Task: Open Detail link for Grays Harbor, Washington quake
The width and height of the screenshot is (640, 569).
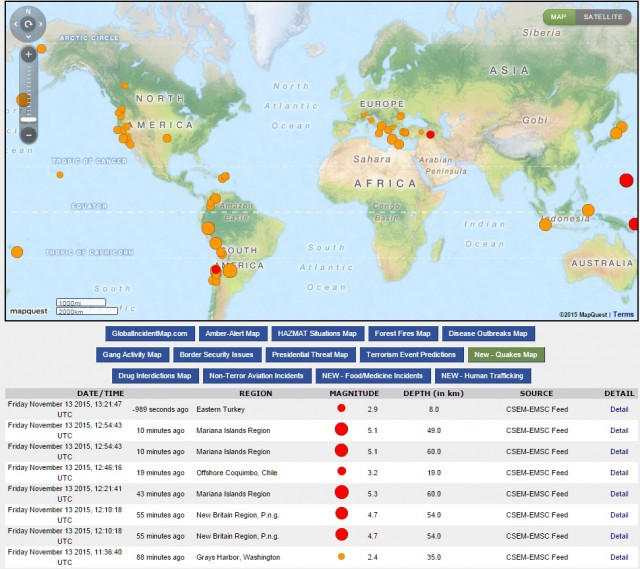Action: tap(619, 557)
